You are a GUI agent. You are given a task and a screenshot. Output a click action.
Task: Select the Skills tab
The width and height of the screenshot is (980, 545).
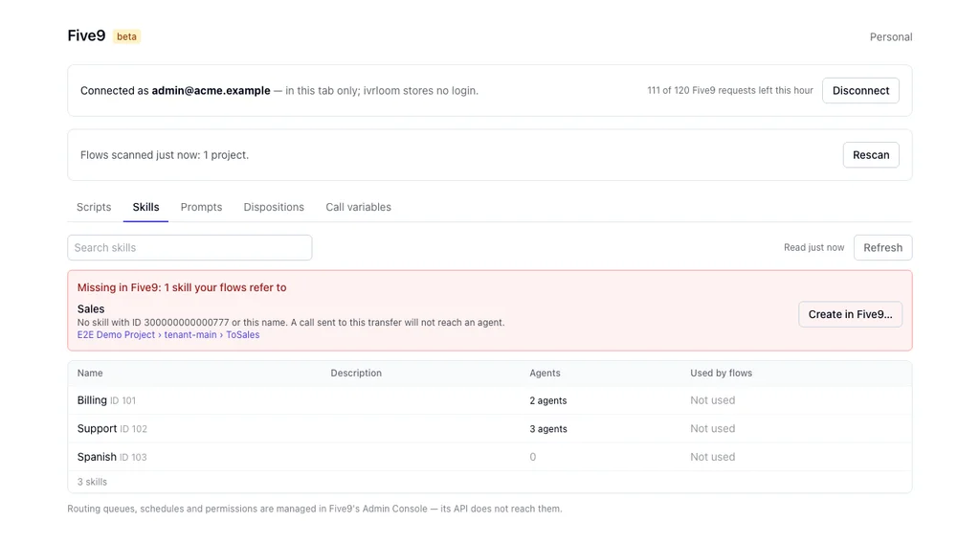(145, 207)
